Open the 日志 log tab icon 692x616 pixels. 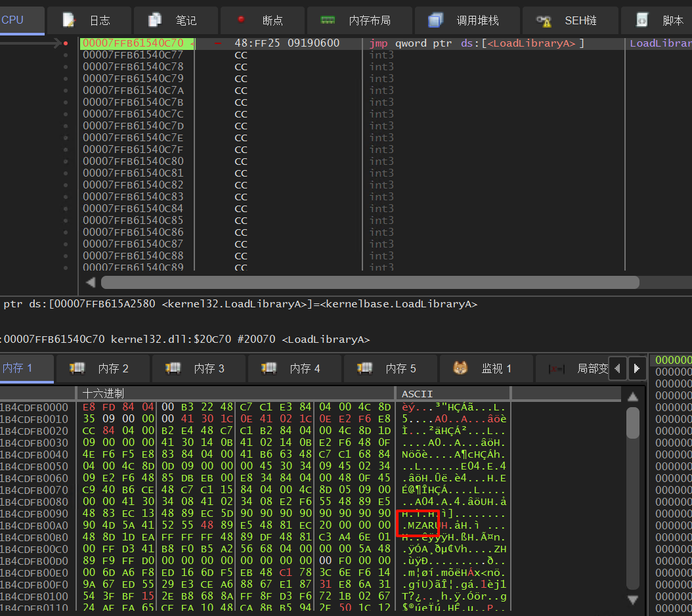[x=69, y=20]
